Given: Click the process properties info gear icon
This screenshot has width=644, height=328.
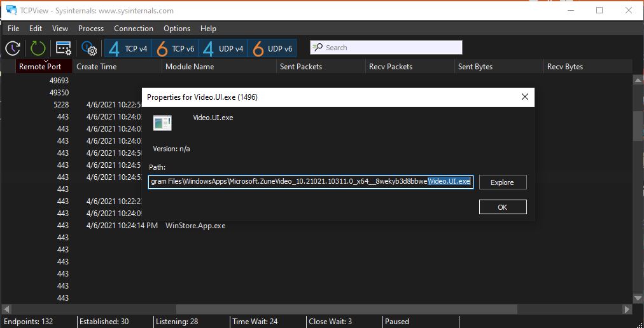Looking at the screenshot, I should tap(88, 48).
